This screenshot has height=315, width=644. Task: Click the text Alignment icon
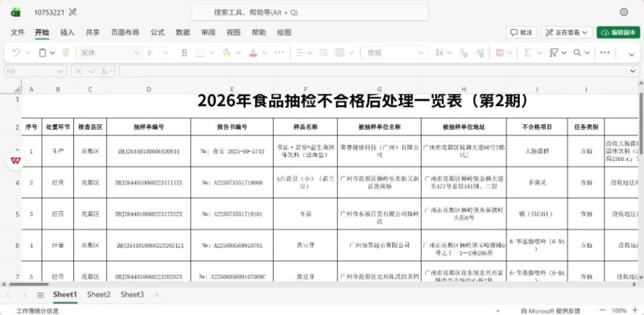299,52
